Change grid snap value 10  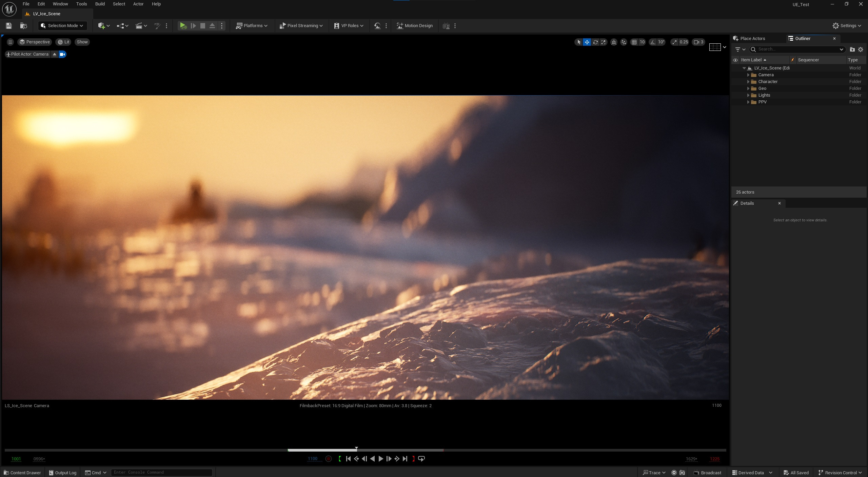point(642,42)
